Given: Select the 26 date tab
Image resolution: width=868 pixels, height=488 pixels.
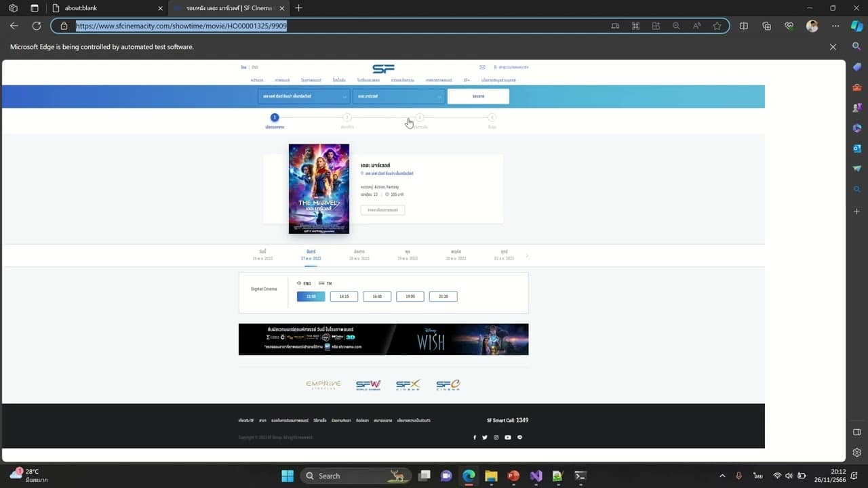Looking at the screenshot, I should click(x=262, y=255).
